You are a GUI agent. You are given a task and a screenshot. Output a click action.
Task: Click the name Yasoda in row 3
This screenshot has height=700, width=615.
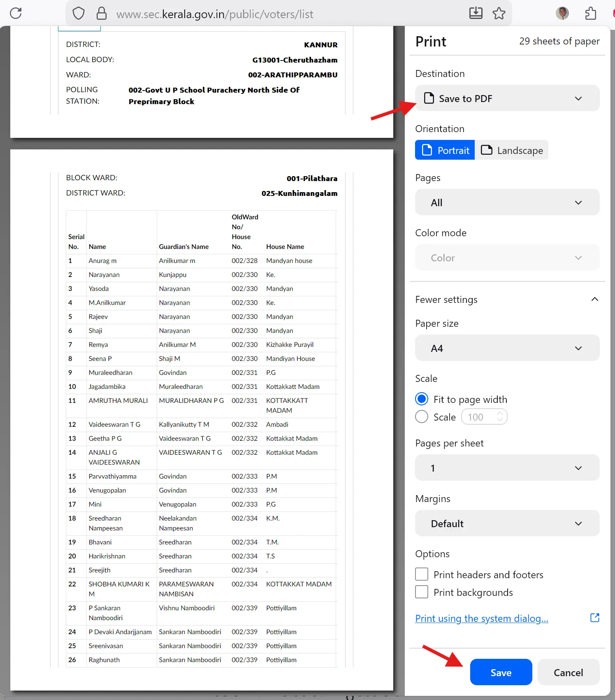99,288
